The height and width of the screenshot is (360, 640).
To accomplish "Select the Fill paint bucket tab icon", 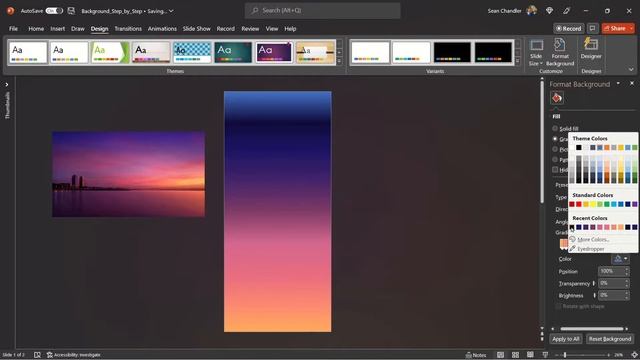I will (x=557, y=98).
